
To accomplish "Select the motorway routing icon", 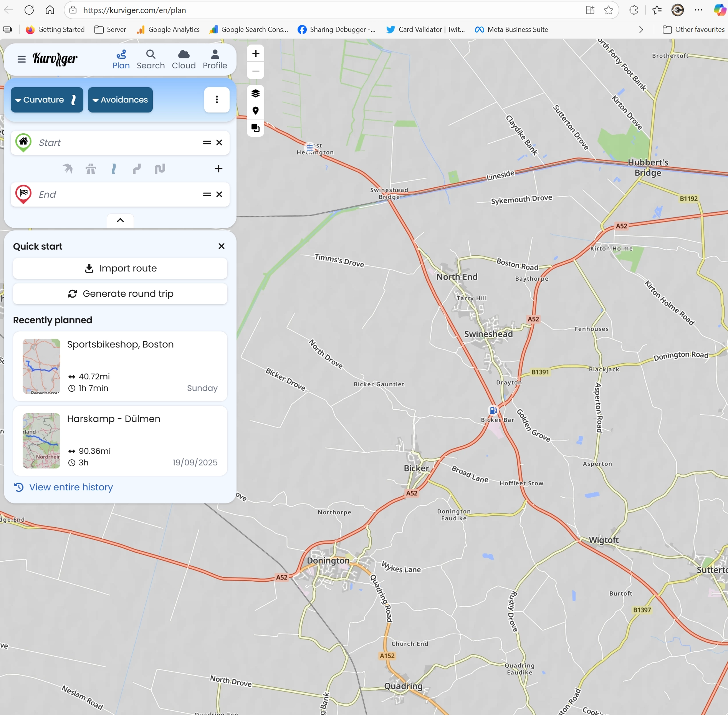I will (x=91, y=169).
